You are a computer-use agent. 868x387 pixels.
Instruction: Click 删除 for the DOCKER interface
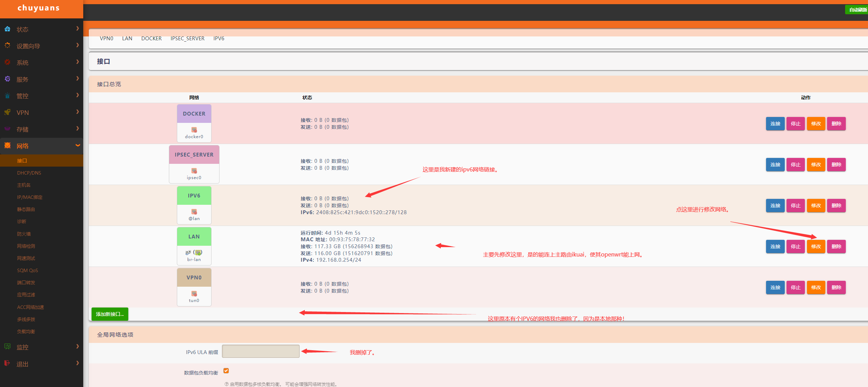click(836, 124)
